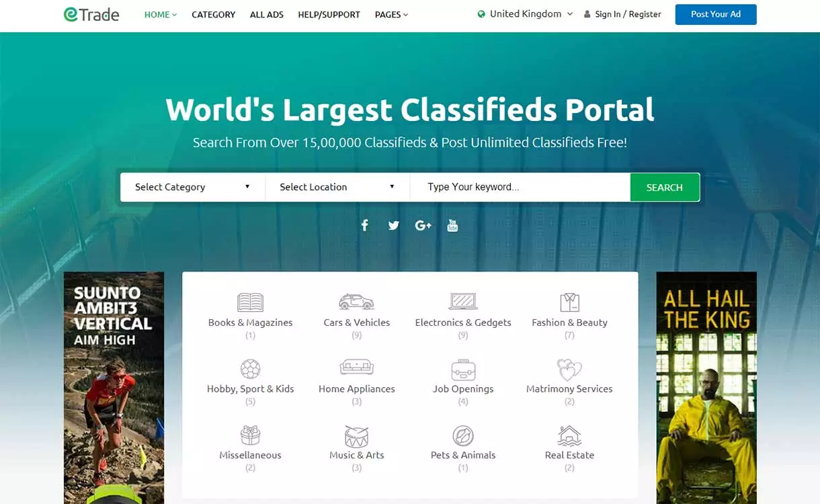Click the Twitter social icon
Image resolution: width=820 pixels, height=504 pixels.
pyautogui.click(x=393, y=225)
